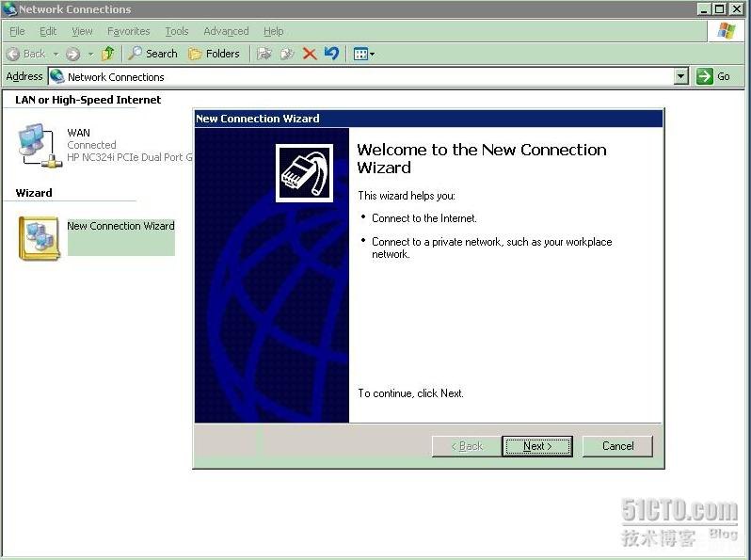Open the Advanced menu
751x560 pixels.
[x=226, y=31]
